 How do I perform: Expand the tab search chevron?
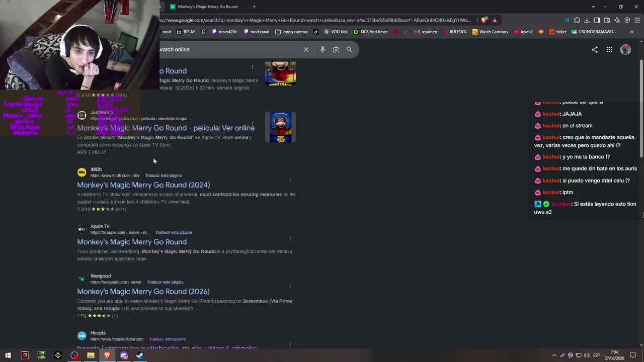[x=593, y=7]
